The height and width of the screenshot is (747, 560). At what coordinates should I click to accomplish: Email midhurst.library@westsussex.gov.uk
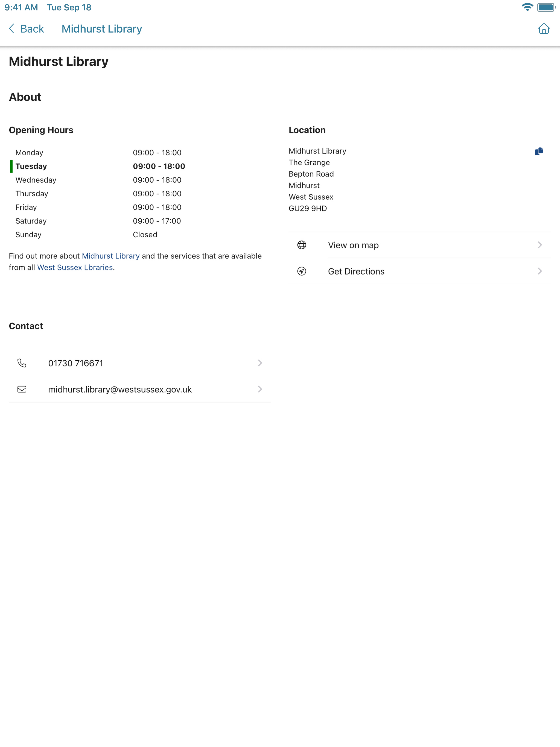coord(140,389)
